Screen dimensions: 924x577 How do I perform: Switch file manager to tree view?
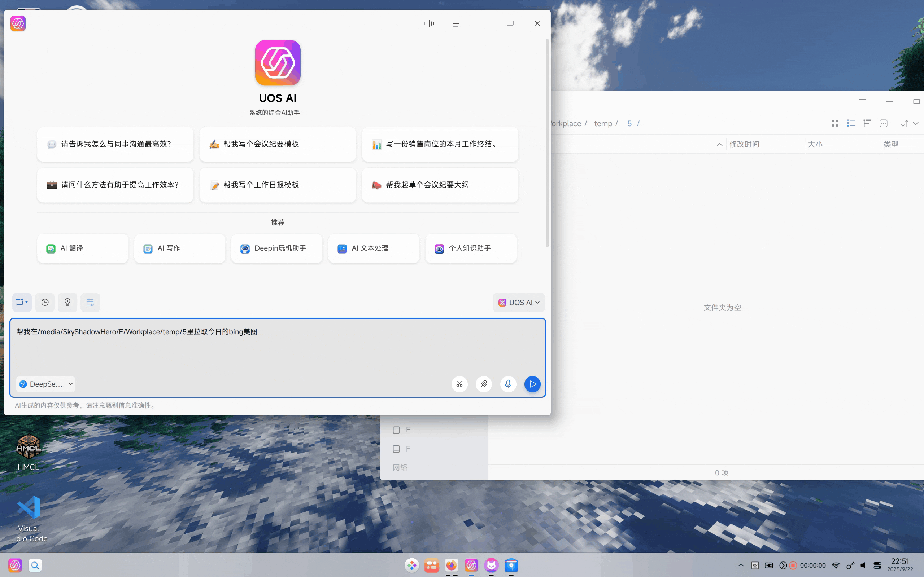(x=867, y=123)
